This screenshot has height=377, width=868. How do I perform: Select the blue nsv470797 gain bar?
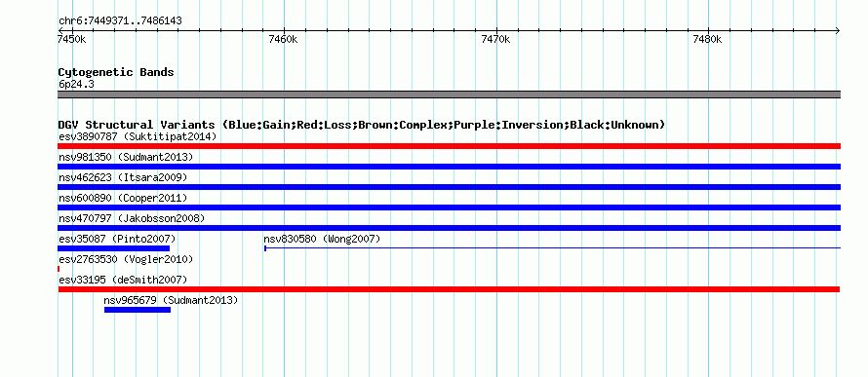[449, 228]
